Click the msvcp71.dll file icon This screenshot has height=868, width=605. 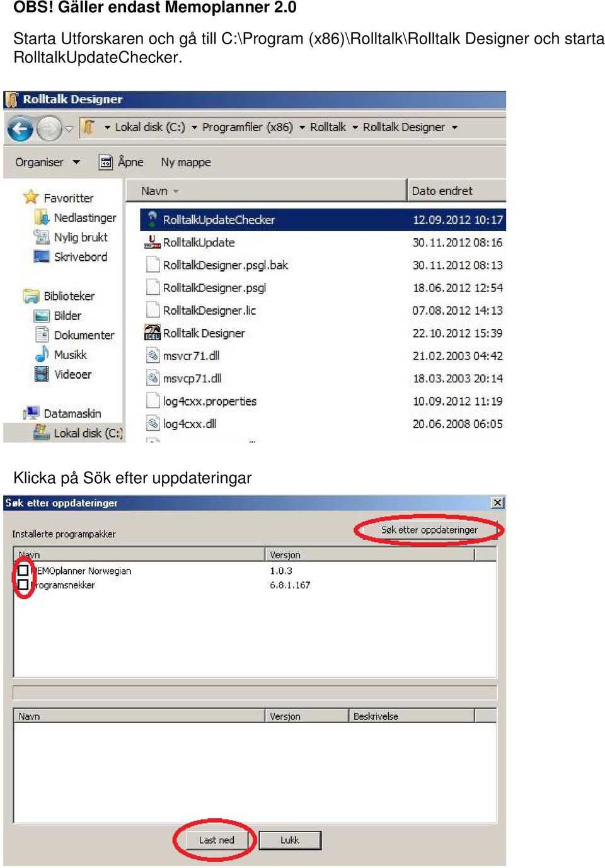pos(153,378)
